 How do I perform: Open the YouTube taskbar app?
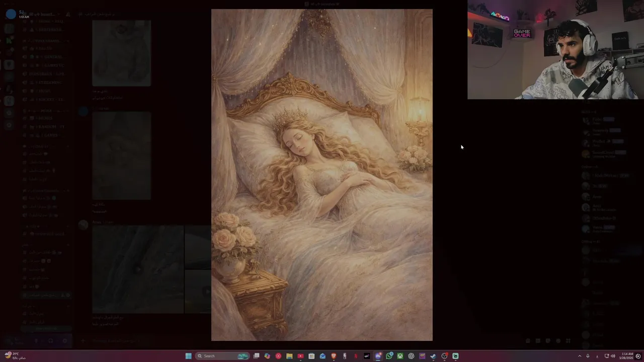[x=300, y=356]
